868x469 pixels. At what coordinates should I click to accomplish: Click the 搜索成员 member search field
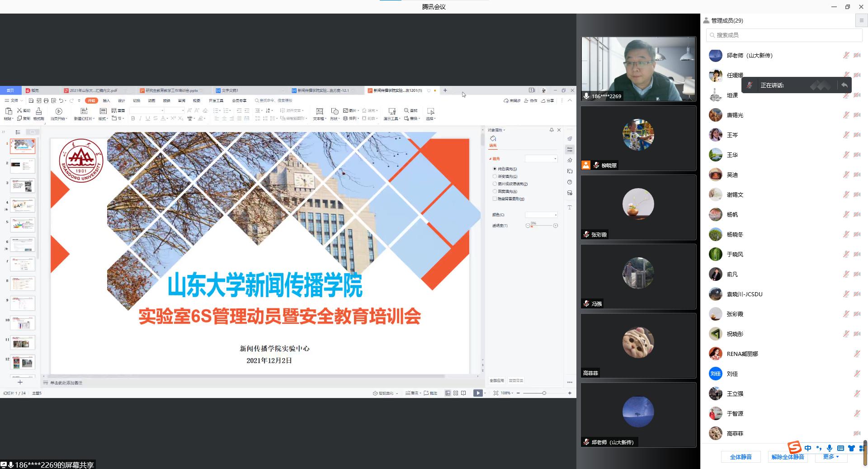click(x=784, y=35)
